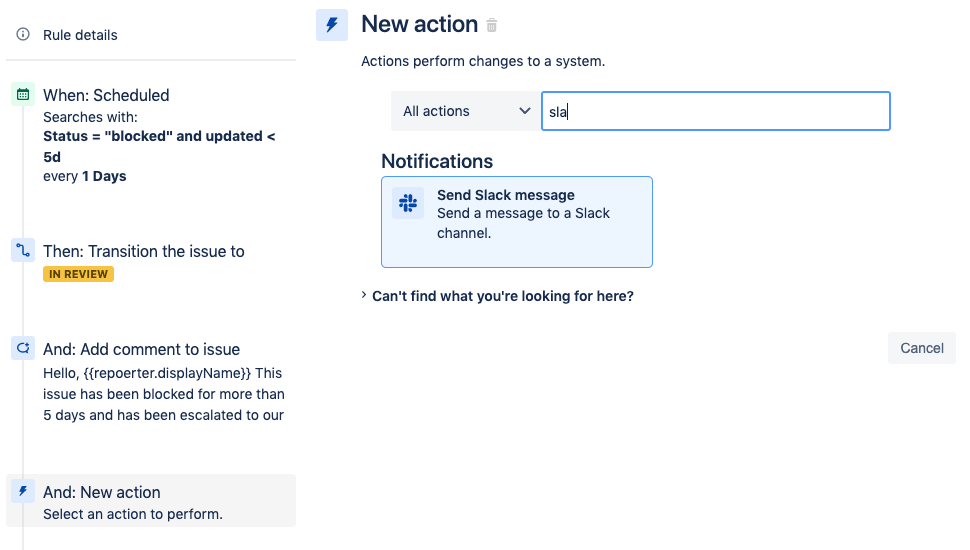Delete the new action with the trash icon
Screen dimensions: 970x550
[x=491, y=25]
